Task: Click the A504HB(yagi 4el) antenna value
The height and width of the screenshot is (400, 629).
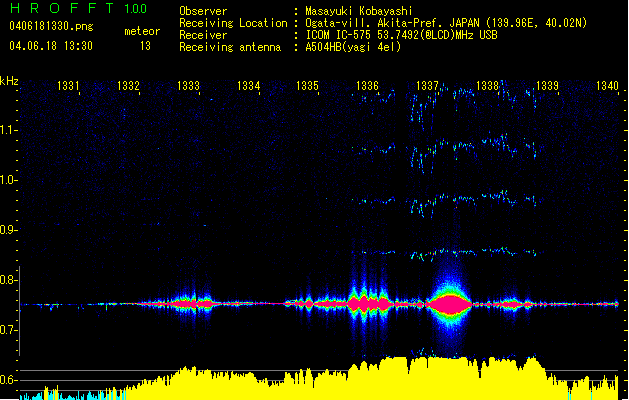Action: tap(353, 47)
